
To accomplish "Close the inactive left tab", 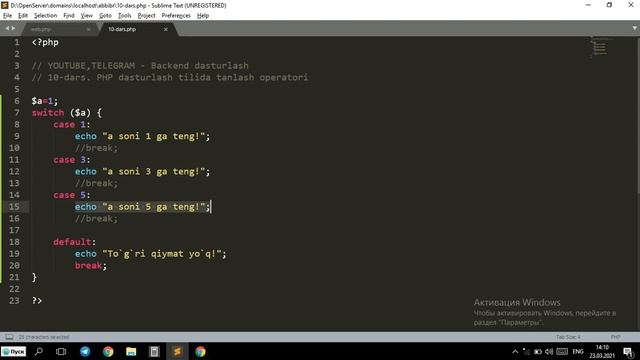I will coord(89,29).
